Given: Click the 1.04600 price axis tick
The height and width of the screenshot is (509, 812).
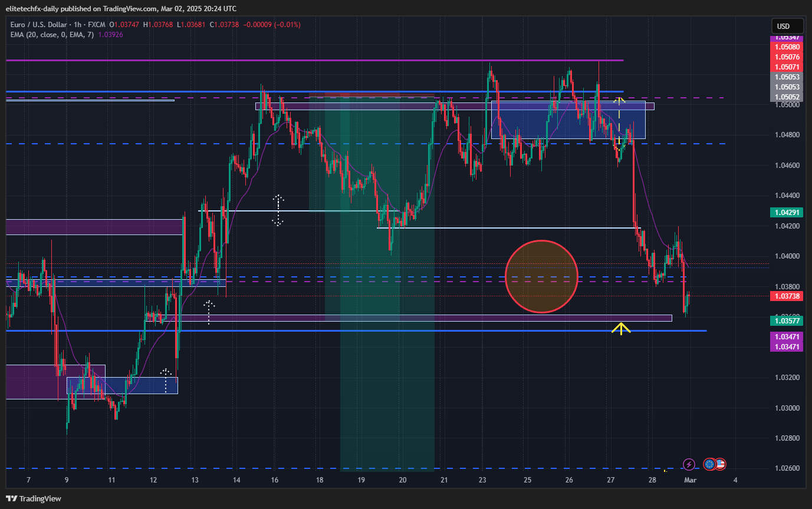Looking at the screenshot, I should coord(787,166).
